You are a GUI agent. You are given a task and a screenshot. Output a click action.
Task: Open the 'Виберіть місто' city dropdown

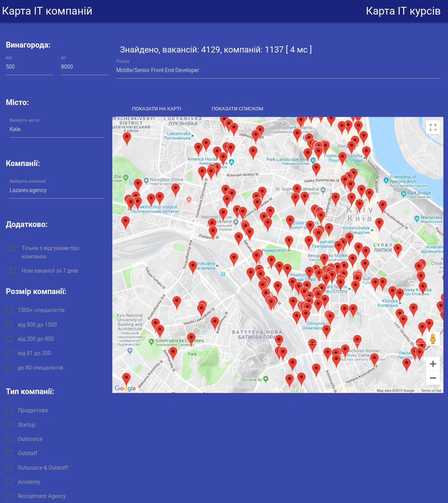pos(57,129)
